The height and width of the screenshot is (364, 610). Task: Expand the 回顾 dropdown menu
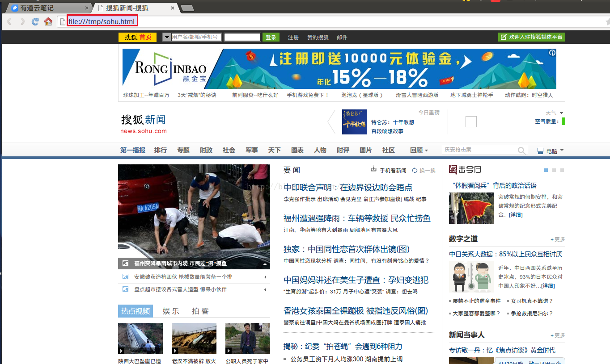tap(426, 151)
